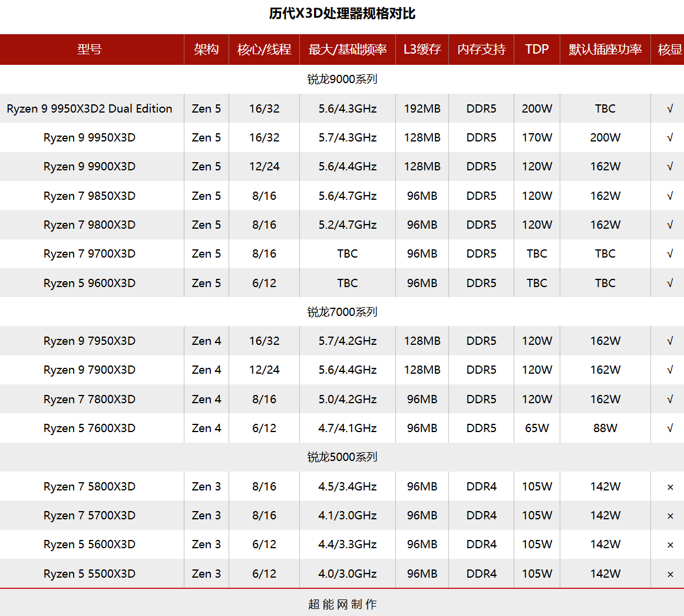The height and width of the screenshot is (616, 684).
Task: Click the Ryzen 7 5800X3D model name
Action: (90, 486)
